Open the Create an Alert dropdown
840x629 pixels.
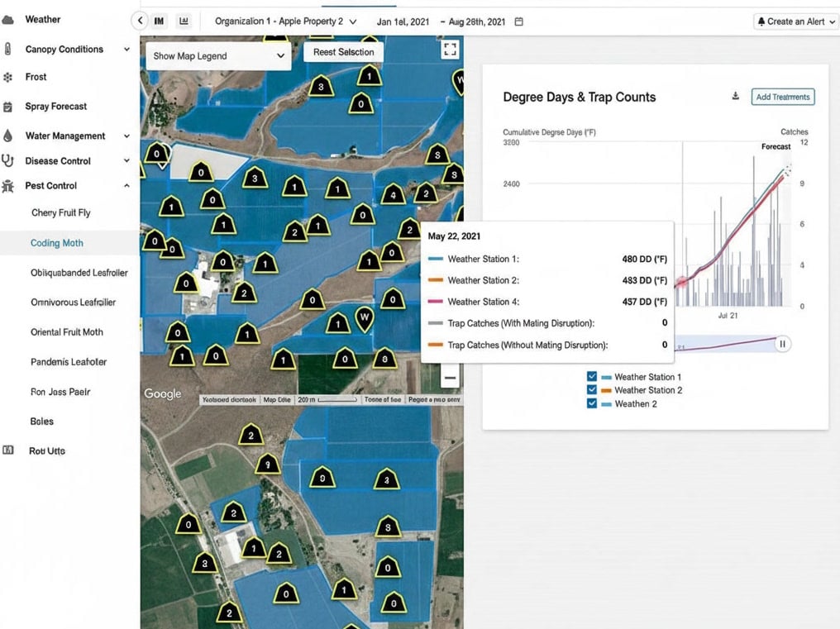796,21
